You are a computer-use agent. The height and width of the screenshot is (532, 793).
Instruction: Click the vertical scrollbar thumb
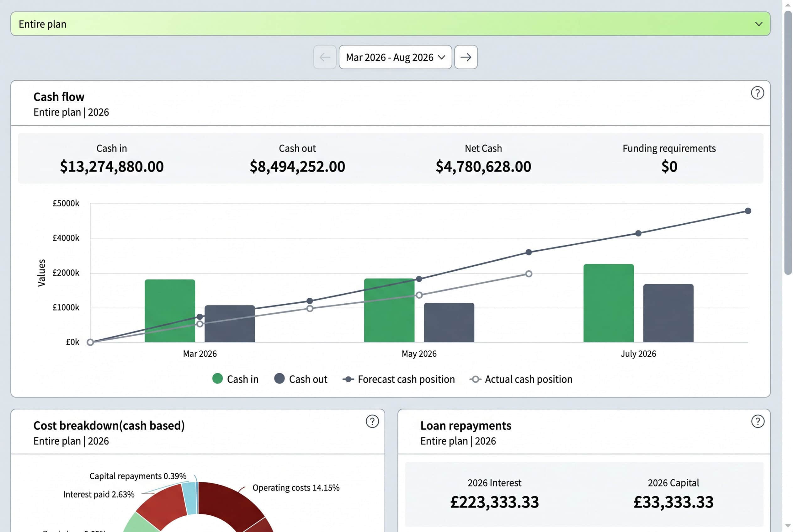tap(788, 142)
